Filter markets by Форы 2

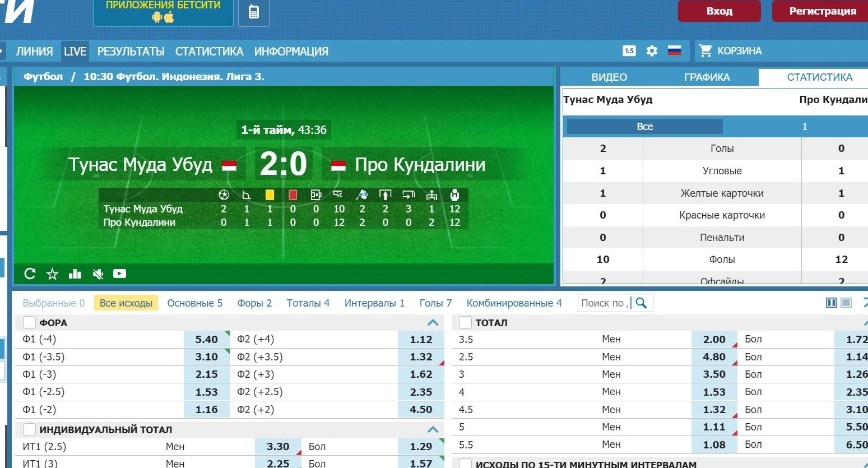[254, 303]
